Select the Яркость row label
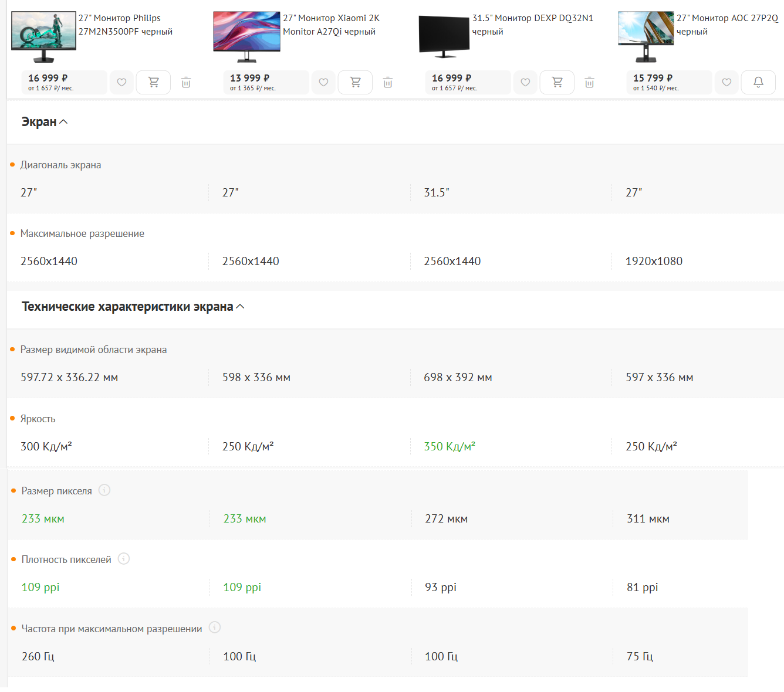This screenshot has width=784, height=692. click(38, 419)
